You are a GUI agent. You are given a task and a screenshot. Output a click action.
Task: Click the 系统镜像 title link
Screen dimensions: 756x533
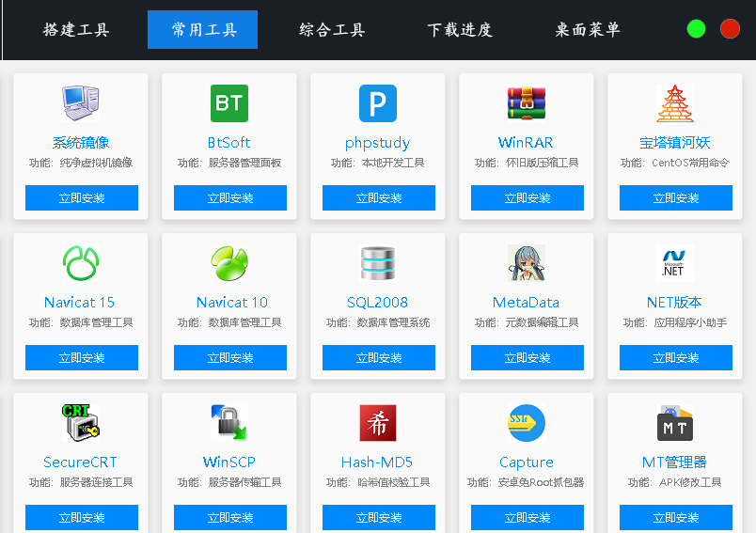pos(81,143)
